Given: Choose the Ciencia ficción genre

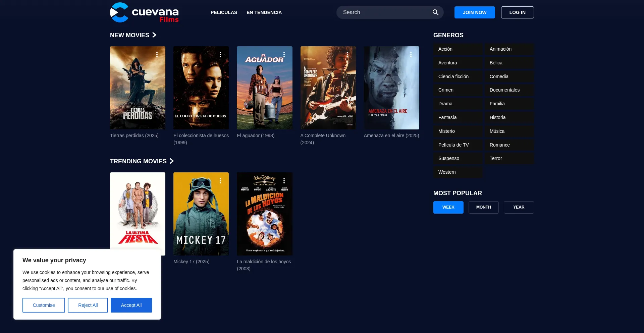Looking at the screenshot, I should coord(458,76).
